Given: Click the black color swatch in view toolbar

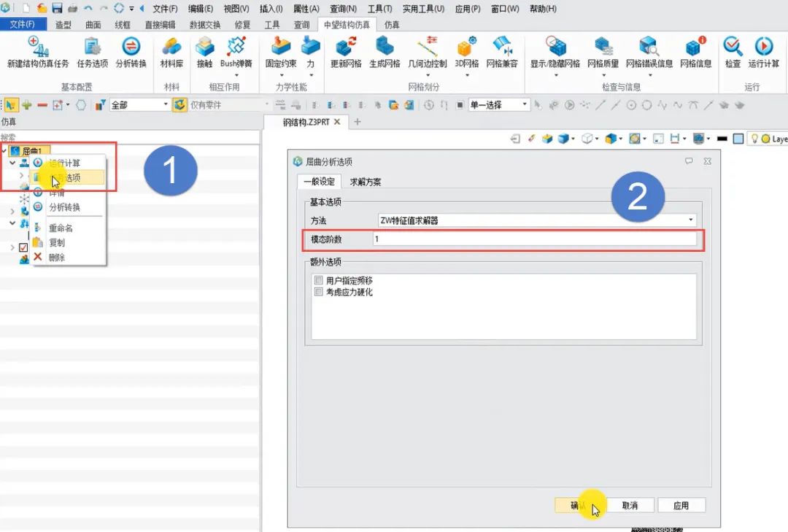Looking at the screenshot, I should point(722,139).
